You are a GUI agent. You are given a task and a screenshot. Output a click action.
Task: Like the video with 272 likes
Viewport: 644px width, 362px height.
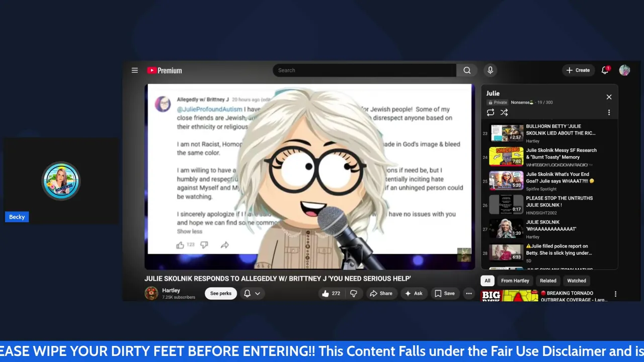tap(332, 294)
